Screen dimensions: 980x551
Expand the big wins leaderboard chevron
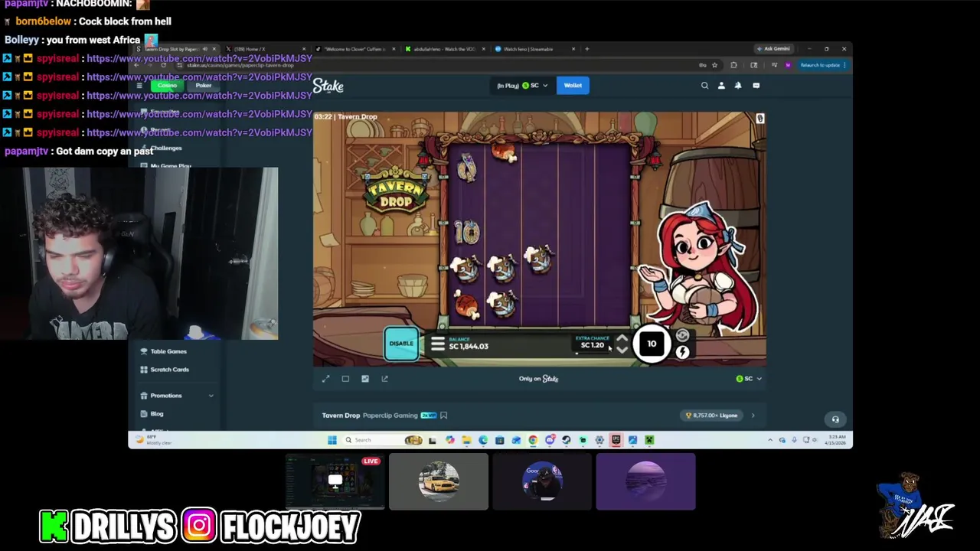pyautogui.click(x=753, y=416)
